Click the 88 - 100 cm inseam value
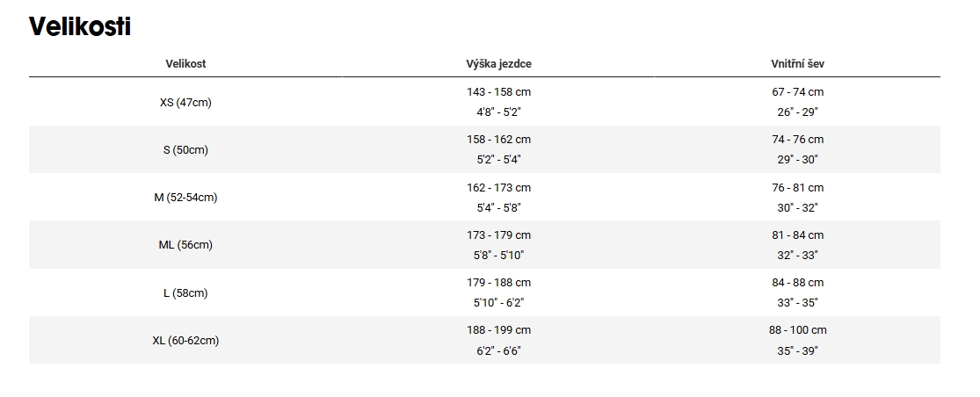This screenshot has height=397, width=980. coord(797,329)
